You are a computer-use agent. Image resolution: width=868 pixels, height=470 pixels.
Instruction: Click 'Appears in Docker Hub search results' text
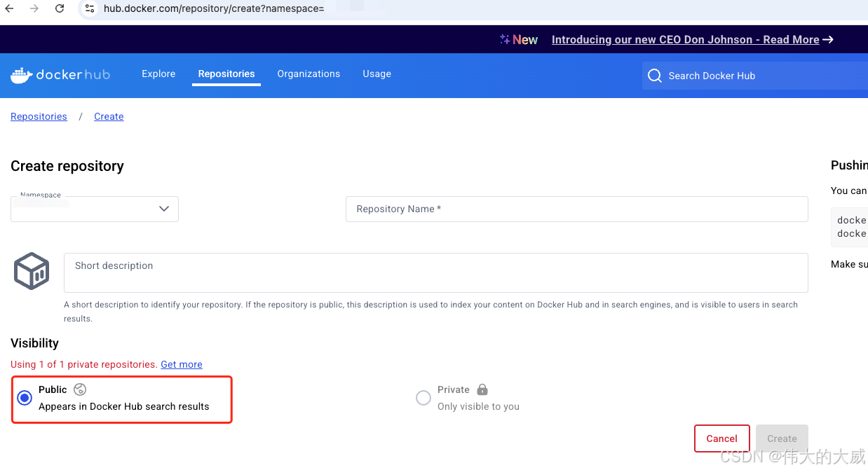click(x=124, y=406)
